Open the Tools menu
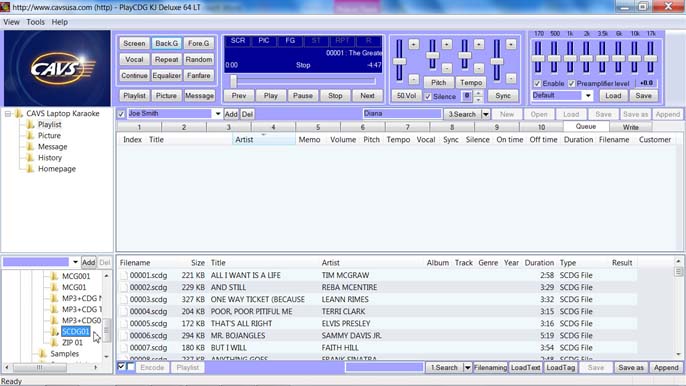This screenshot has width=686, height=386. (x=35, y=22)
